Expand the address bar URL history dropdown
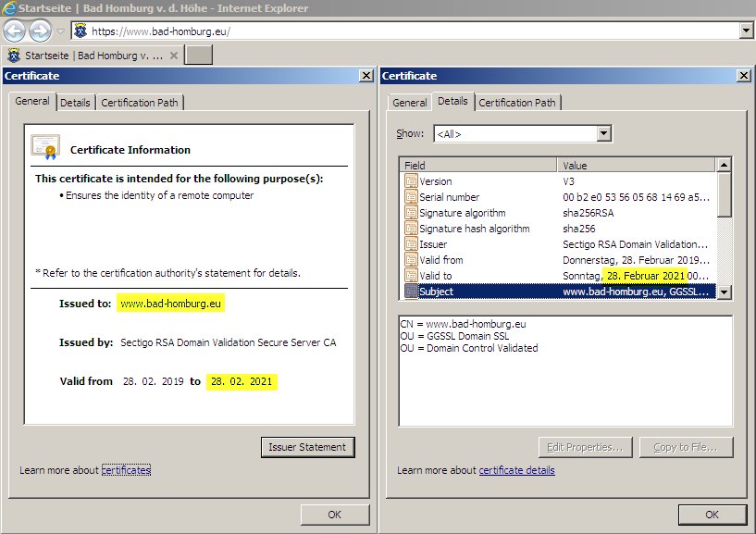 (x=746, y=31)
